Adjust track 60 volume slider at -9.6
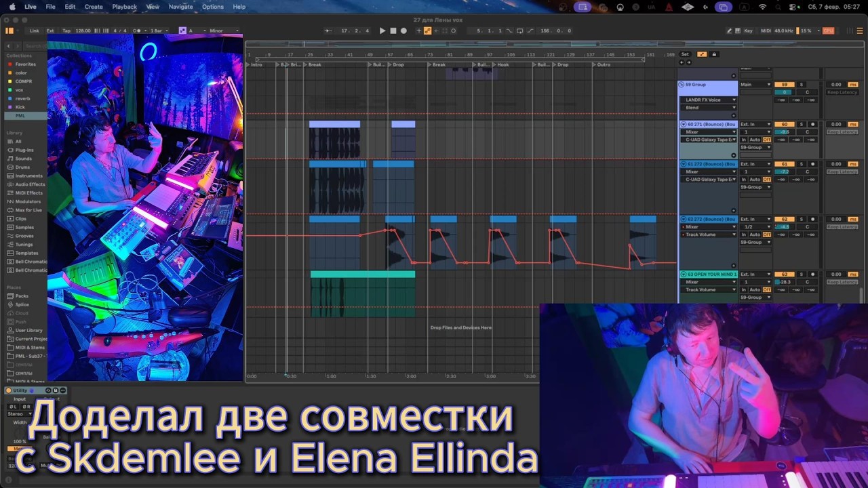This screenshot has height=488, width=868. [x=785, y=132]
